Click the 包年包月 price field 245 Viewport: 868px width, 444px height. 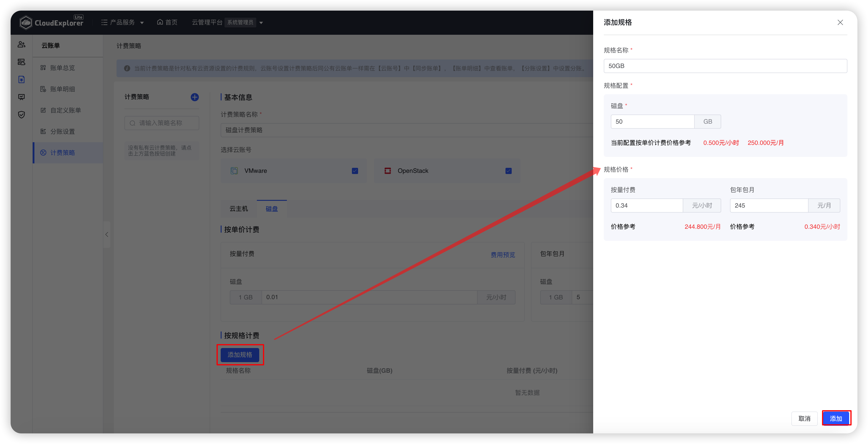[x=769, y=206]
